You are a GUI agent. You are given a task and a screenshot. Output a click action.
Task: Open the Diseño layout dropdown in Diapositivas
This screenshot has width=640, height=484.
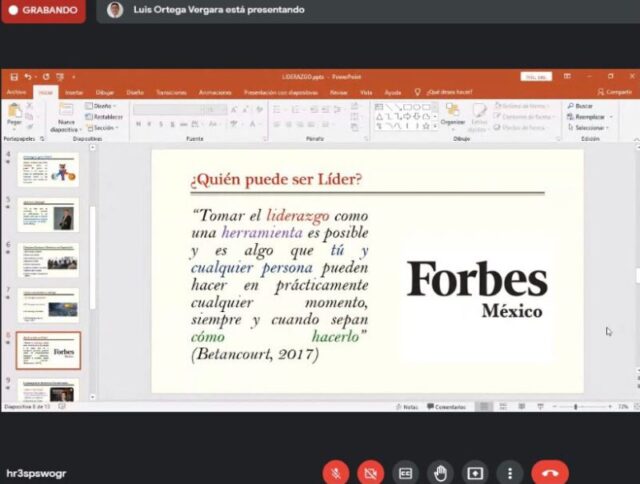pyautogui.click(x=101, y=106)
